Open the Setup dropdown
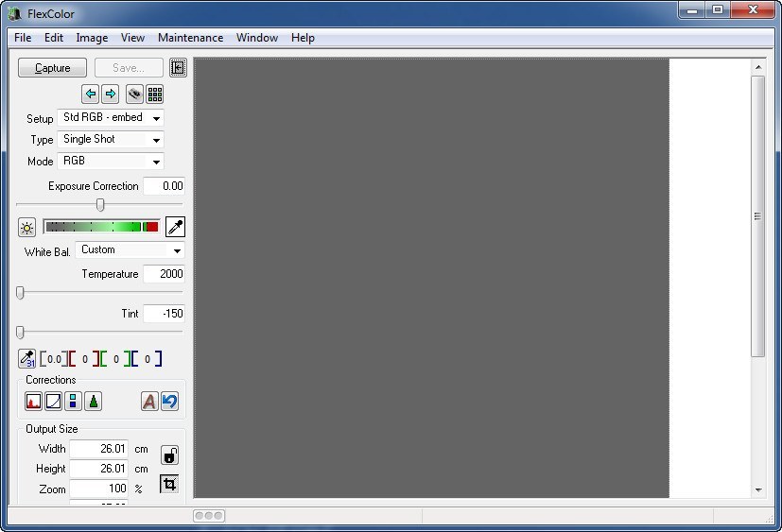 click(111, 118)
